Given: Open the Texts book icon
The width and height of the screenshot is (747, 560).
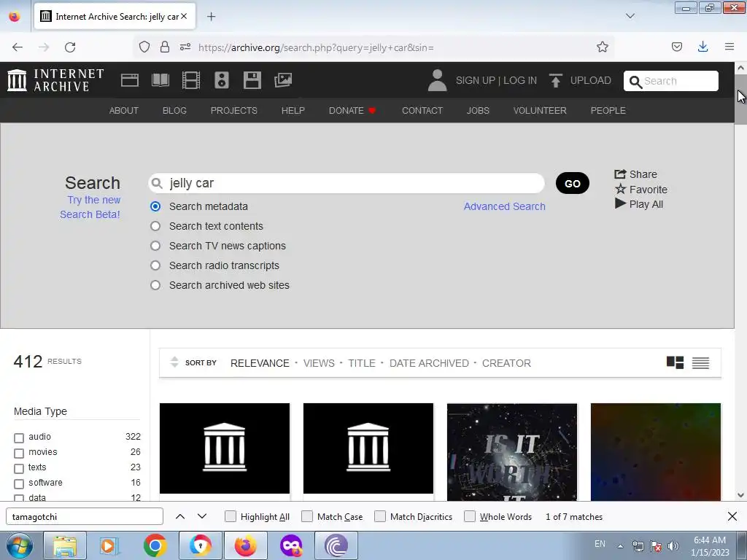Looking at the screenshot, I should click(160, 80).
